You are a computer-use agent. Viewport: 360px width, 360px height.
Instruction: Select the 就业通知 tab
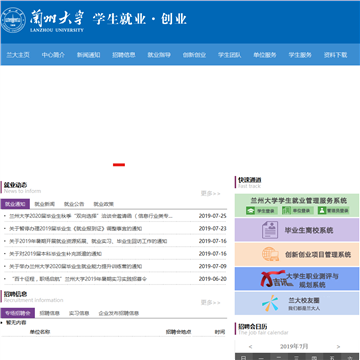coord(15,204)
